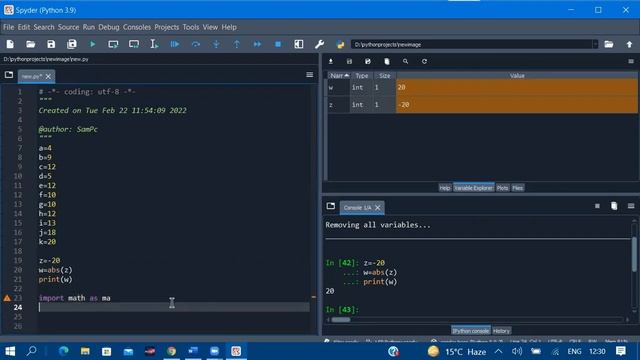Select the IPython console tab
The height and width of the screenshot is (360, 640).
point(470,331)
